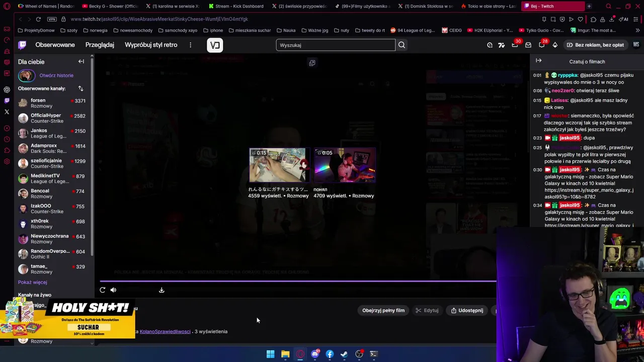Add bookmark with heart icon
Viewport: 644px width, 362px height.
pos(580,19)
